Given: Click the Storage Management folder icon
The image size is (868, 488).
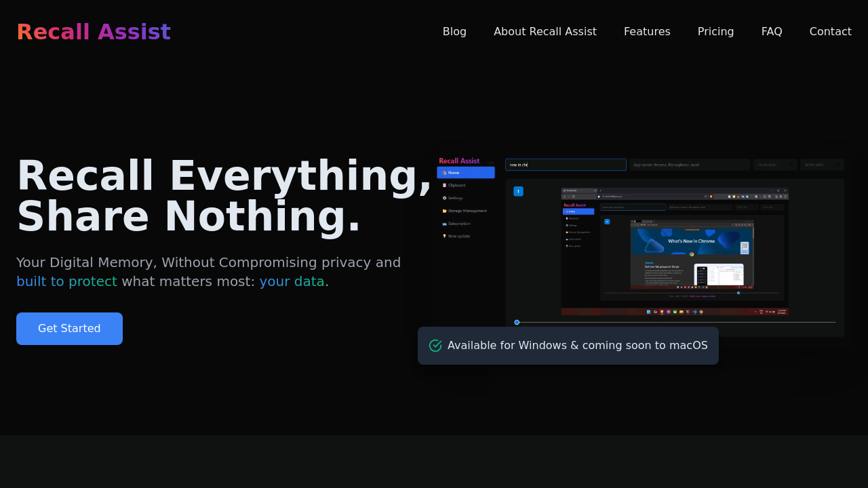Looking at the screenshot, I should 444,211.
